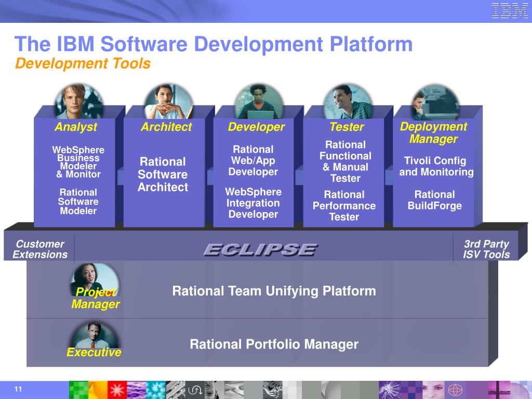The width and height of the screenshot is (532, 399).
Task: Click 'Rational Web/App Developer' text
Action: (253, 161)
